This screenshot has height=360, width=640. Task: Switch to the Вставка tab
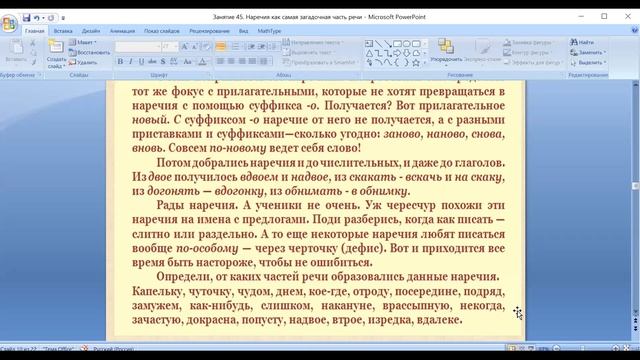click(x=63, y=31)
